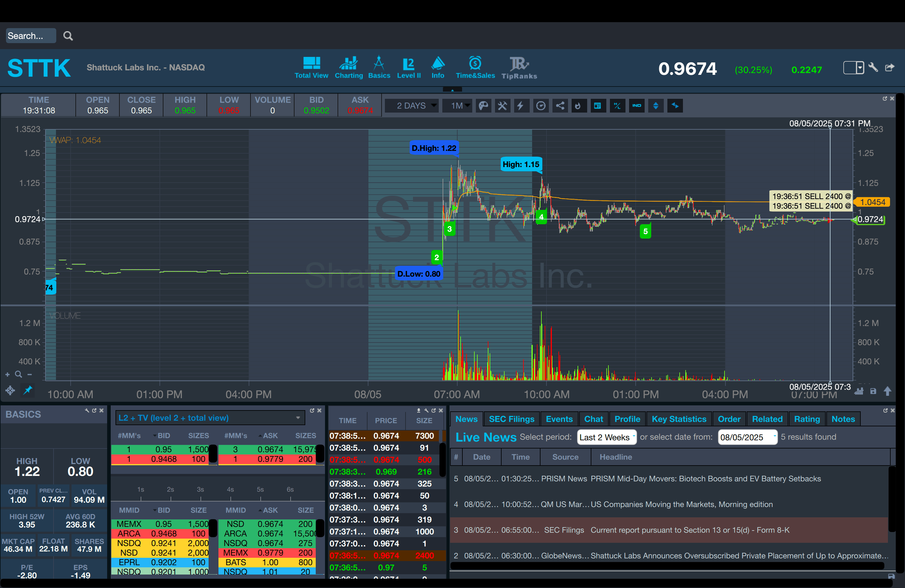Switch to the SEC Filings tab
The image size is (905, 588).
pos(511,419)
